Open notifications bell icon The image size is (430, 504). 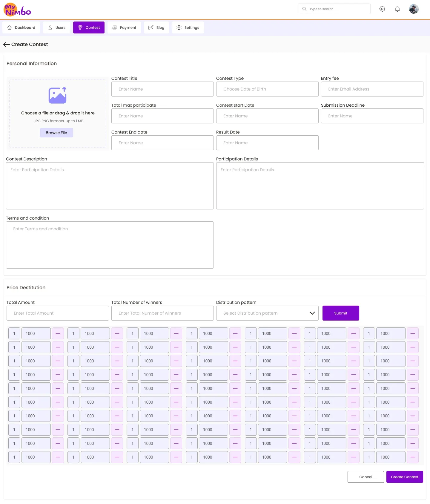pyautogui.click(x=397, y=9)
